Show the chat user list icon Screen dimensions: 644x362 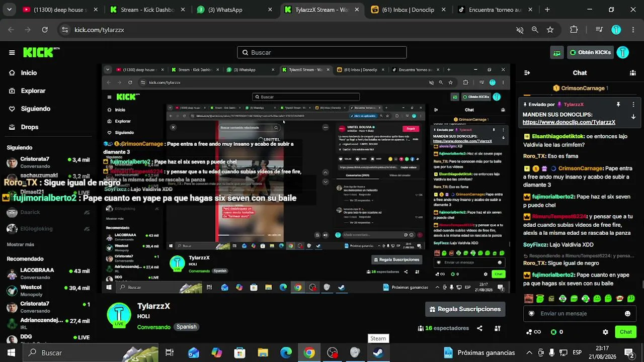(x=633, y=73)
